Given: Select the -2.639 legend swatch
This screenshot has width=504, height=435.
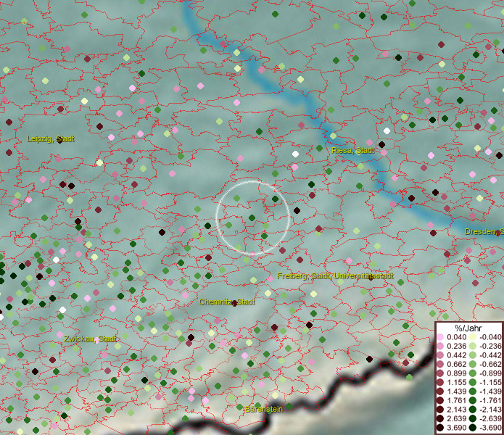Looking at the screenshot, I should [x=473, y=418].
